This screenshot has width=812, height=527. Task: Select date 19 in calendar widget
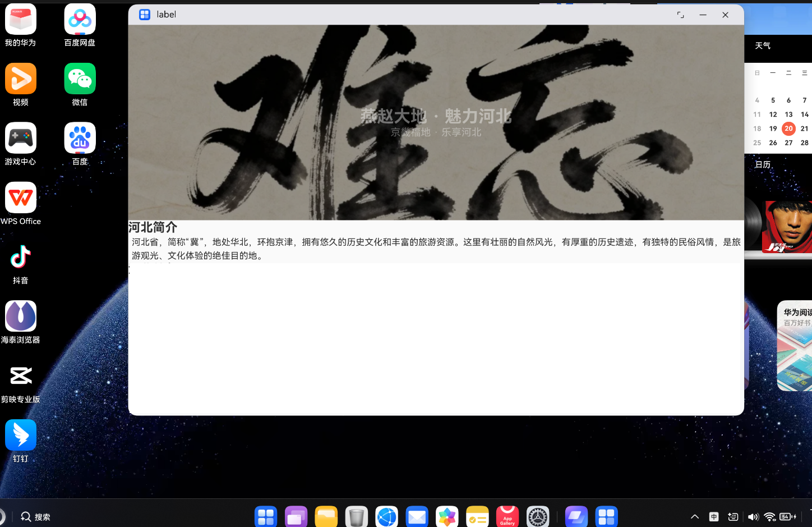773,129
